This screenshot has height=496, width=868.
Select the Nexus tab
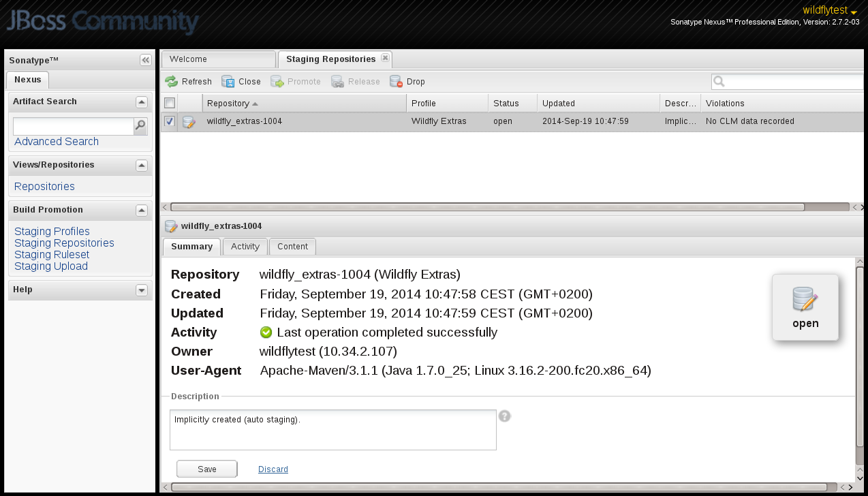(28, 80)
